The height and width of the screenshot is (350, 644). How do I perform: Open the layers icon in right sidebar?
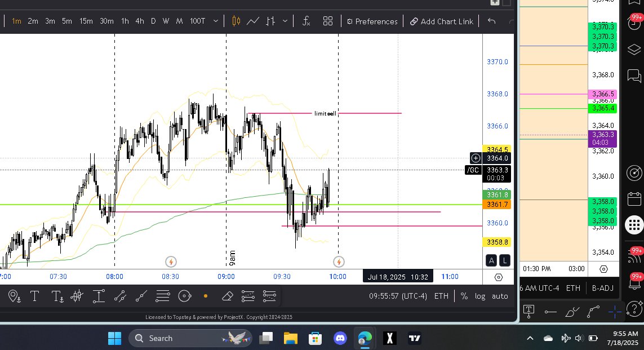click(x=634, y=50)
